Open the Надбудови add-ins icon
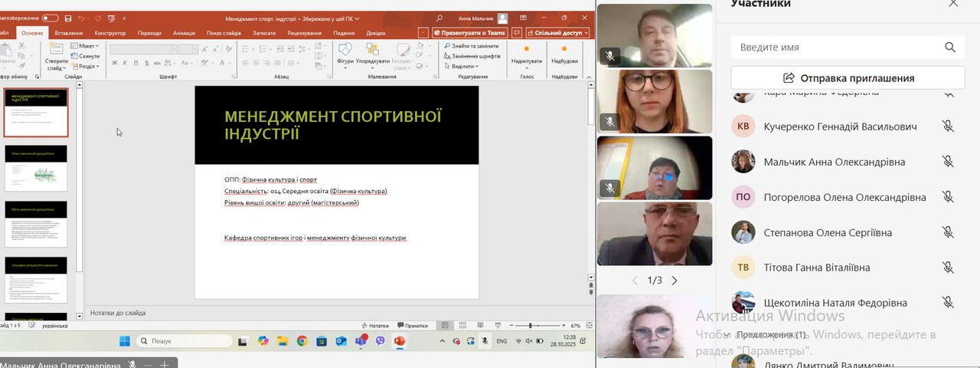This screenshot has height=368, width=980. click(564, 51)
